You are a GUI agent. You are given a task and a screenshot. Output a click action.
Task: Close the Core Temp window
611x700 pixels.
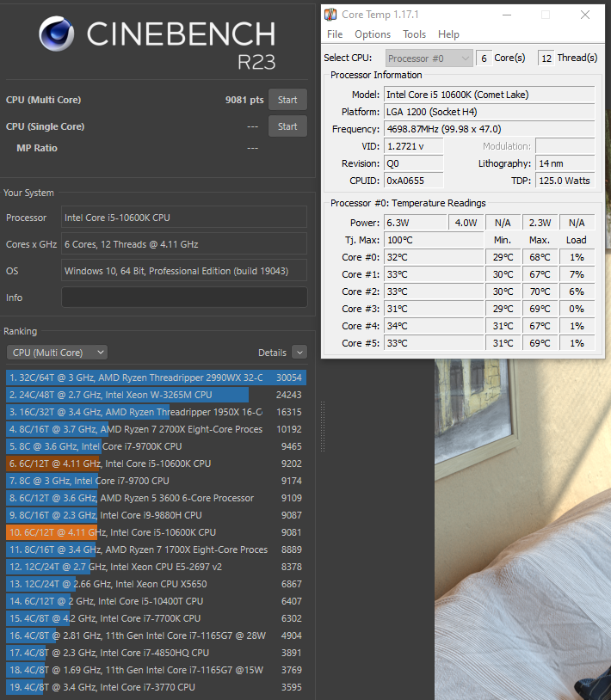[585, 15]
